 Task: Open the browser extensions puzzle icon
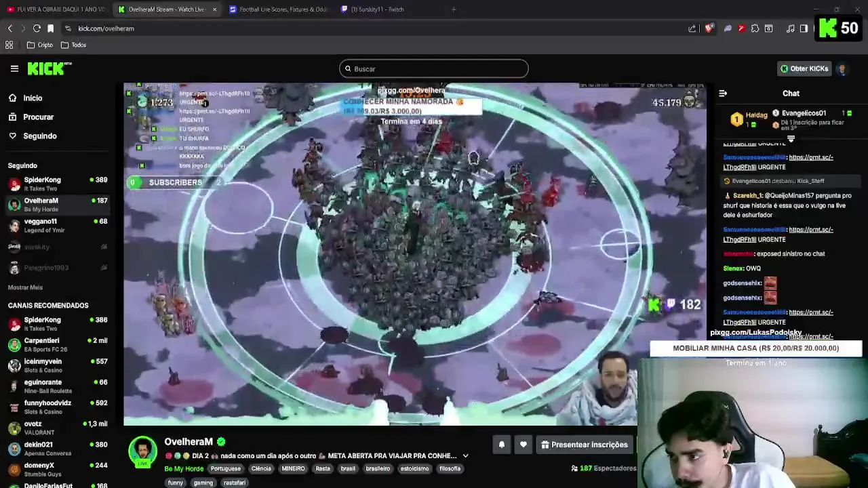[755, 28]
